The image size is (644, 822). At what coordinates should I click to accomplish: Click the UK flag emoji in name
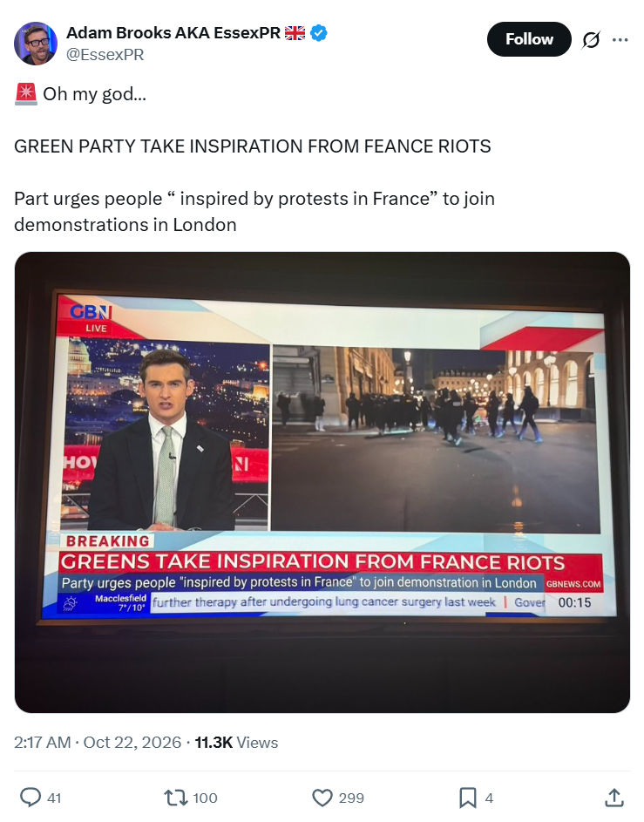(x=295, y=33)
